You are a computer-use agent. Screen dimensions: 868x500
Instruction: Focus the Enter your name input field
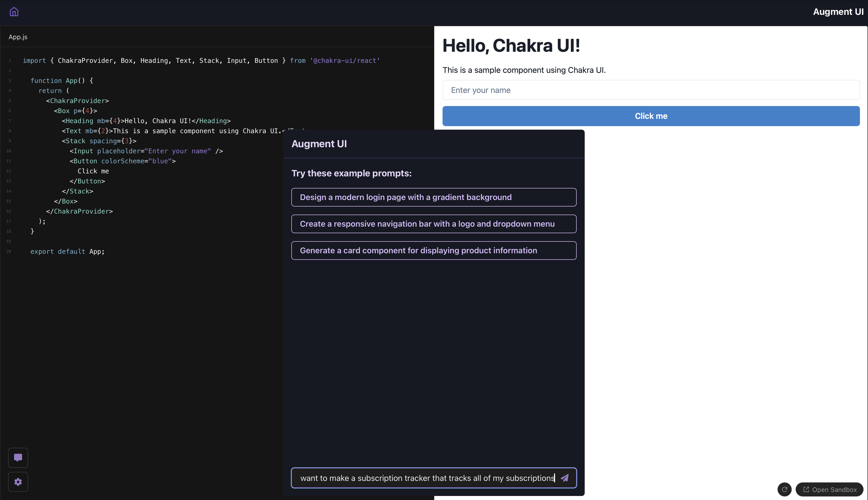tap(651, 90)
